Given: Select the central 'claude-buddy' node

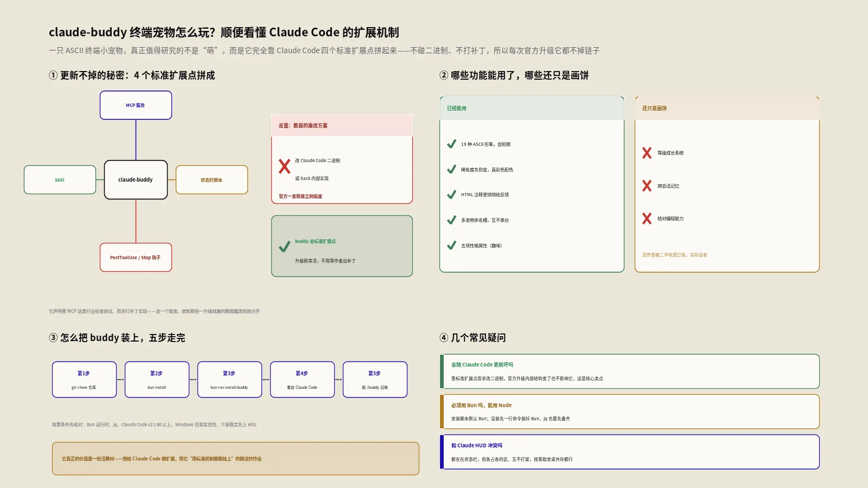Looking at the screenshot, I should point(136,179).
